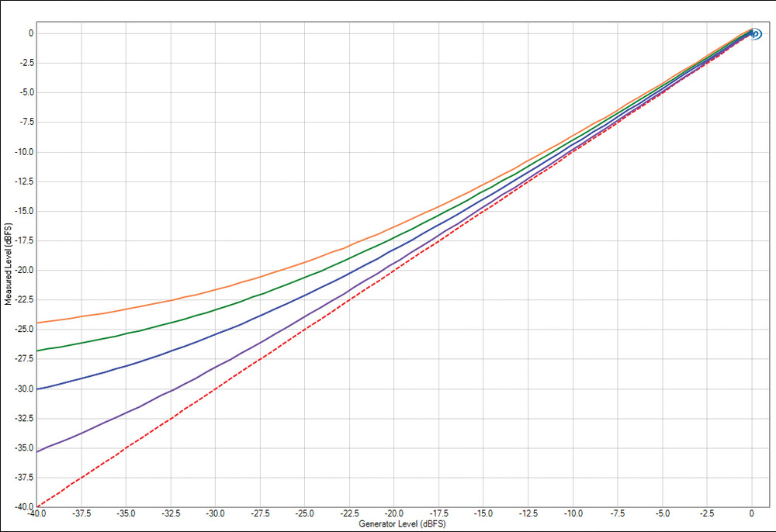Click the -17.5 label on the x-axis
This screenshot has width=776, height=532.
[x=439, y=513]
